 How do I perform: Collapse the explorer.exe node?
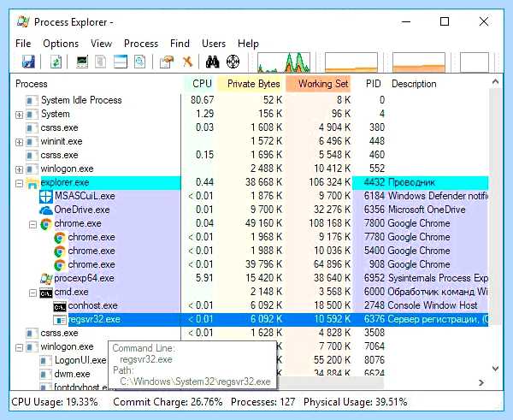pyautogui.click(x=19, y=183)
